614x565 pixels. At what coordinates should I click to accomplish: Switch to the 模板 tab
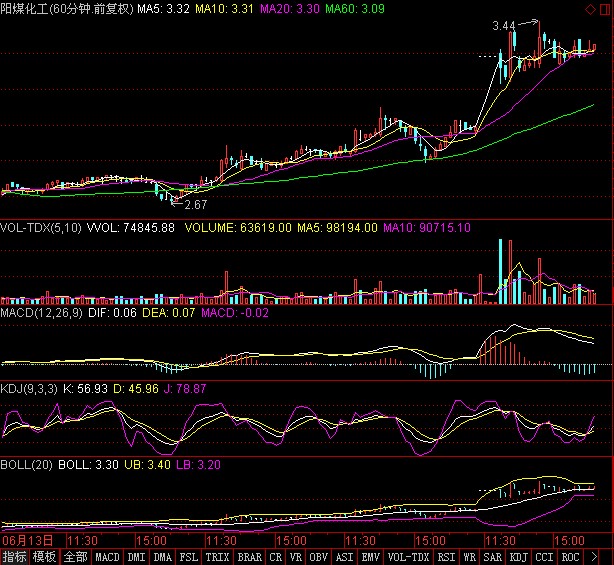click(44, 557)
